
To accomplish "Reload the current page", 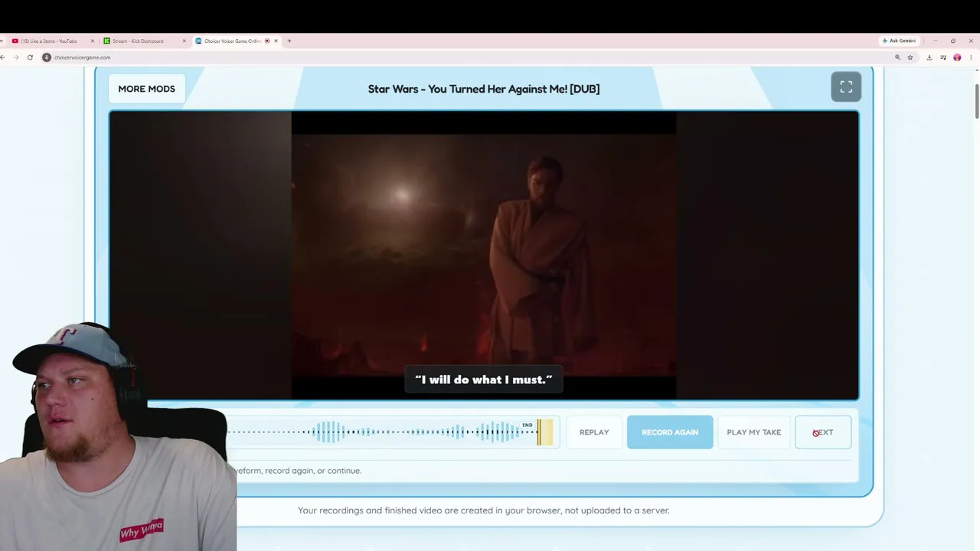I will click(x=30, y=57).
